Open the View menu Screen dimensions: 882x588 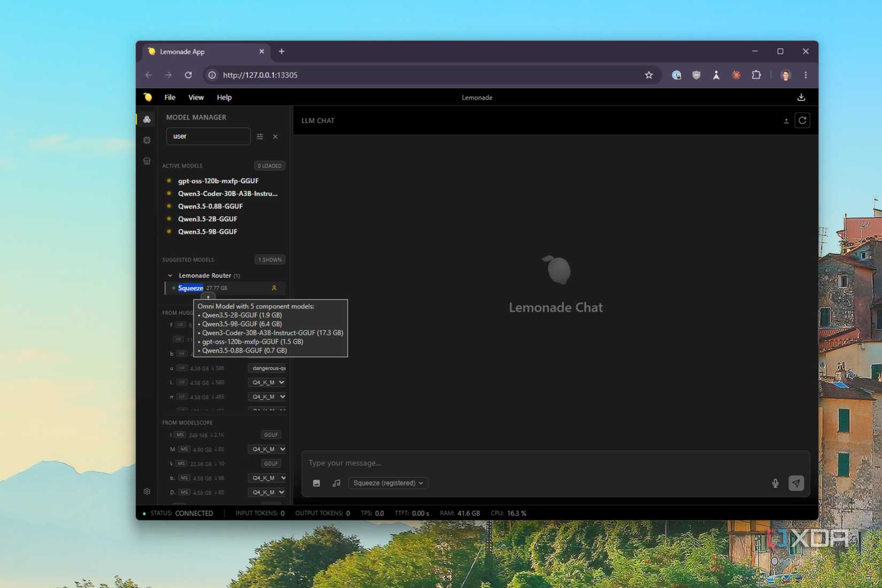pyautogui.click(x=196, y=97)
